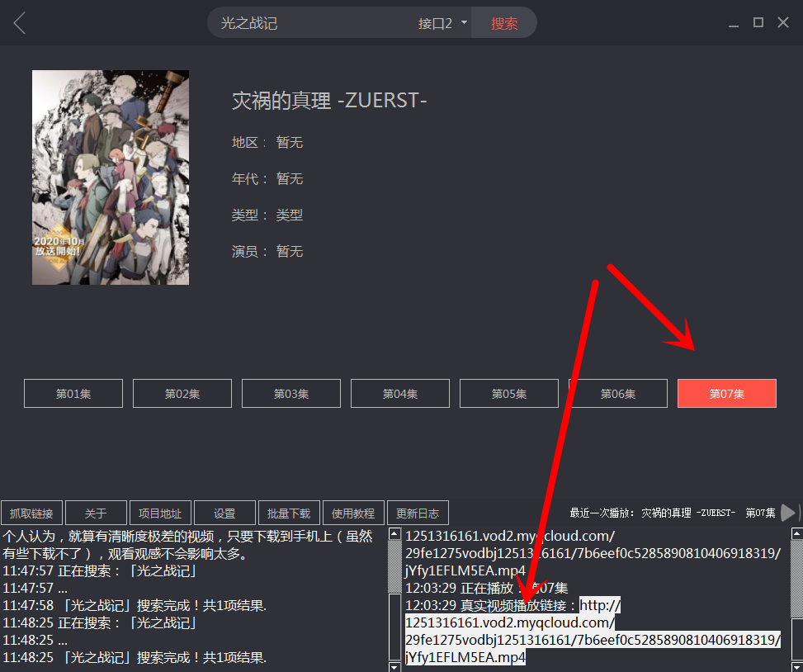Select episode 第05集
This screenshot has height=672, width=803.
pyautogui.click(x=509, y=393)
